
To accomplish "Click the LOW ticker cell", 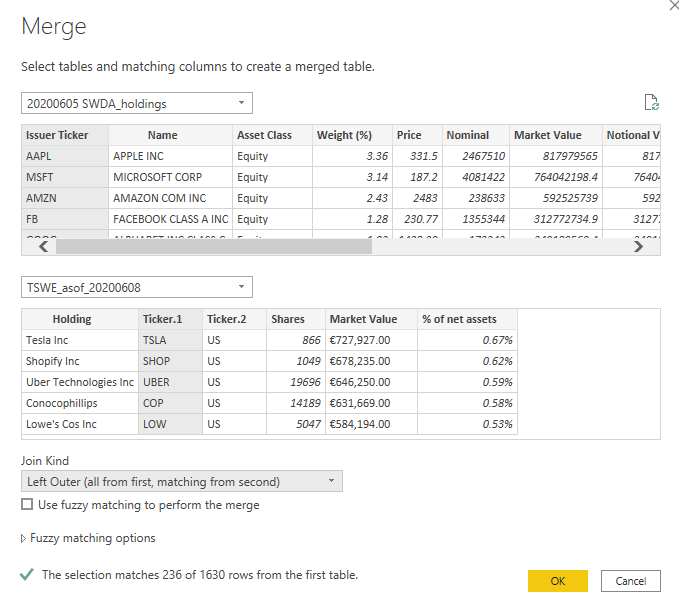I will (x=171, y=424).
